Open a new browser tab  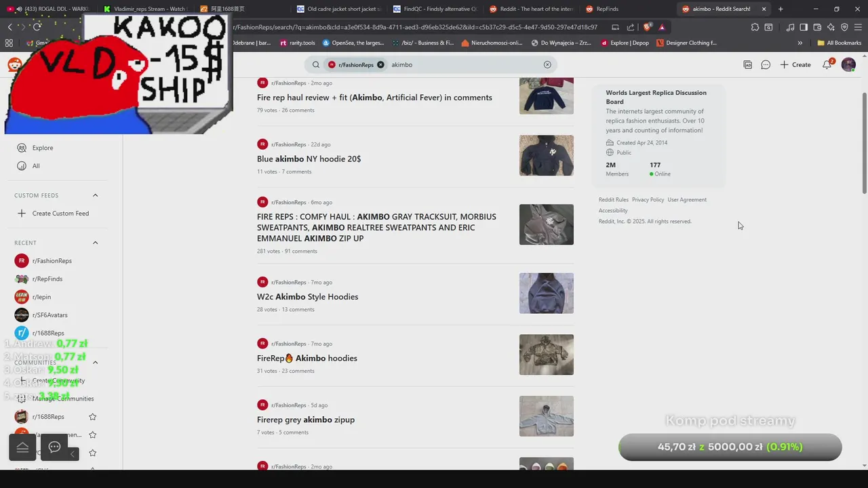coord(781,9)
